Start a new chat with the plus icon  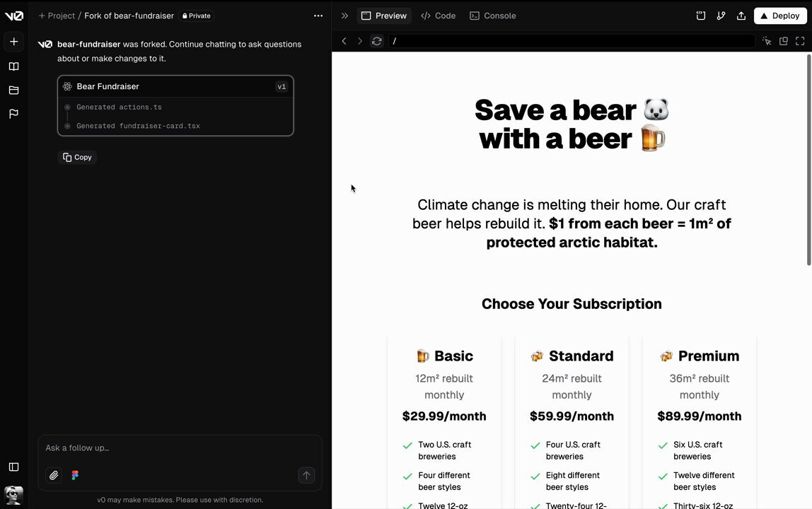point(14,42)
